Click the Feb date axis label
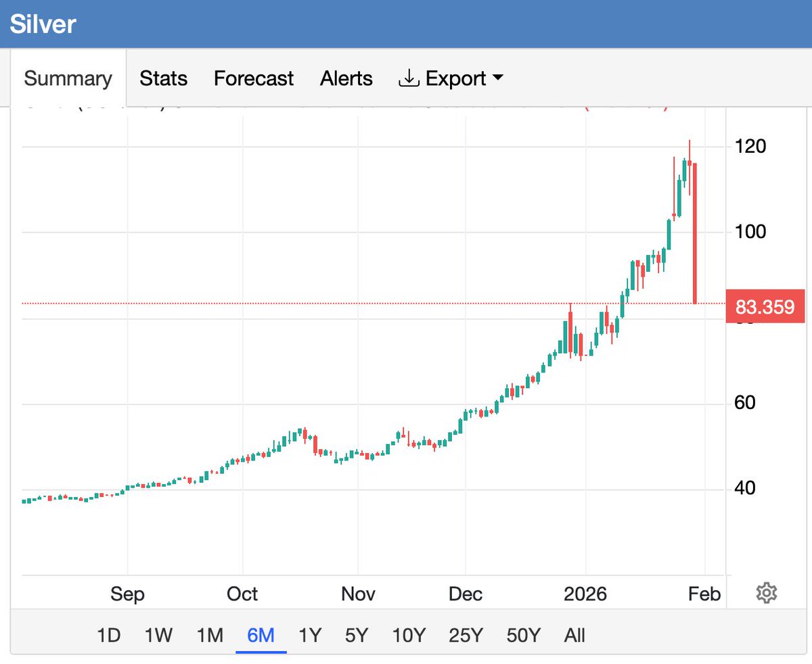Viewport: 812px width, 664px height. tap(704, 594)
